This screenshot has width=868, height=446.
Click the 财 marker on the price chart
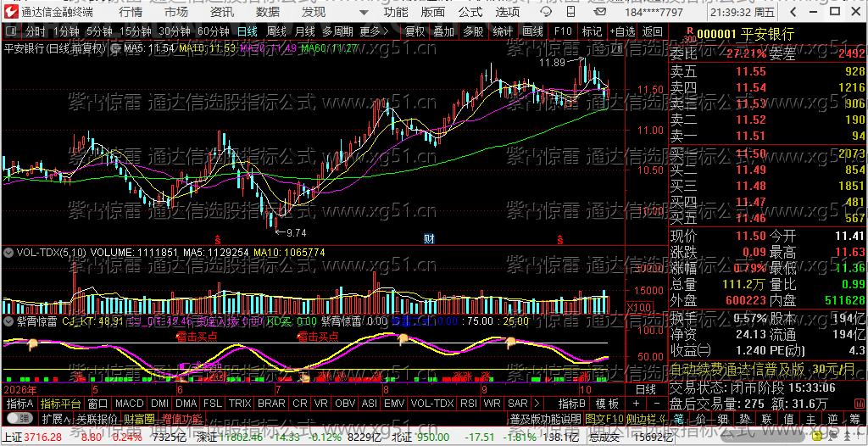[x=428, y=239]
